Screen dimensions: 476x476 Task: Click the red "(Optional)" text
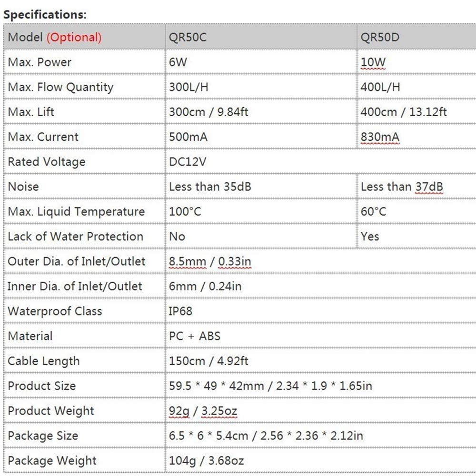74,37
